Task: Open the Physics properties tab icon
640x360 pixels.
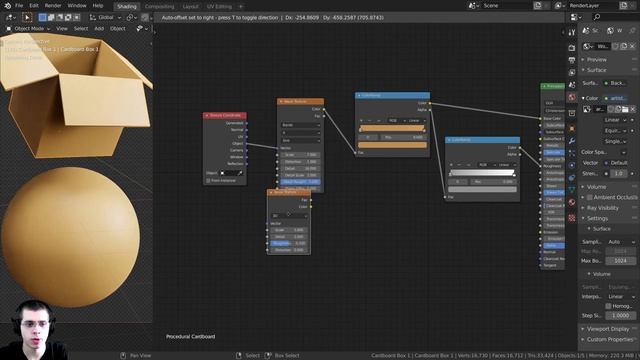Action: (572, 165)
